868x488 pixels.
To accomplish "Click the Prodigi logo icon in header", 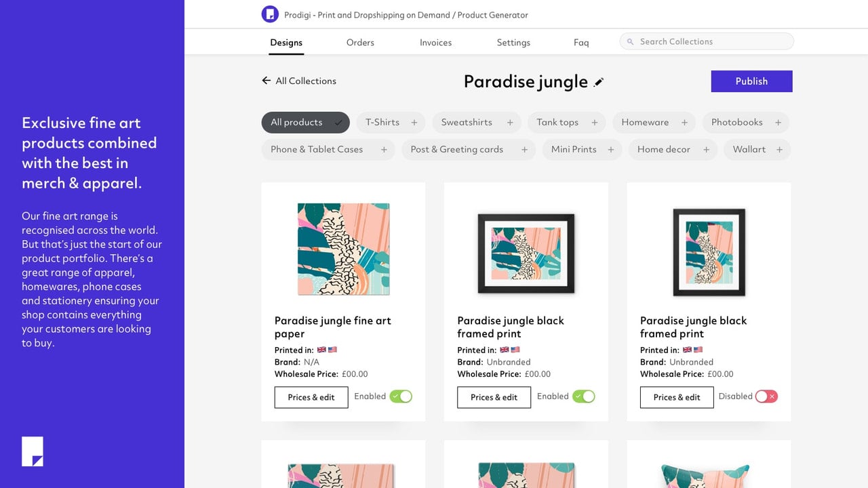I will coord(270,14).
